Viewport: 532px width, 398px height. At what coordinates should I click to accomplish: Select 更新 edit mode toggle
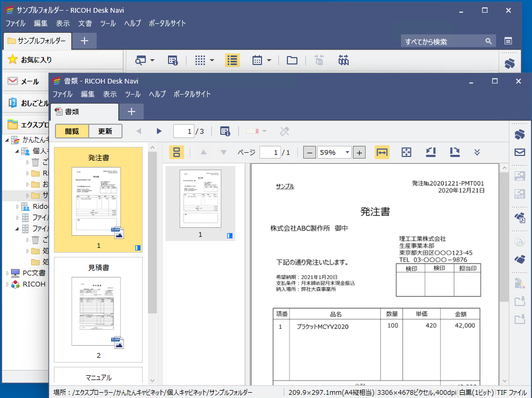[105, 131]
